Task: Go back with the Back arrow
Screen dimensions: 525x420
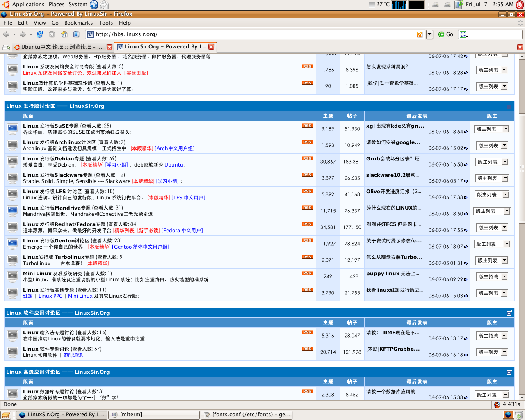Action: [x=6, y=34]
